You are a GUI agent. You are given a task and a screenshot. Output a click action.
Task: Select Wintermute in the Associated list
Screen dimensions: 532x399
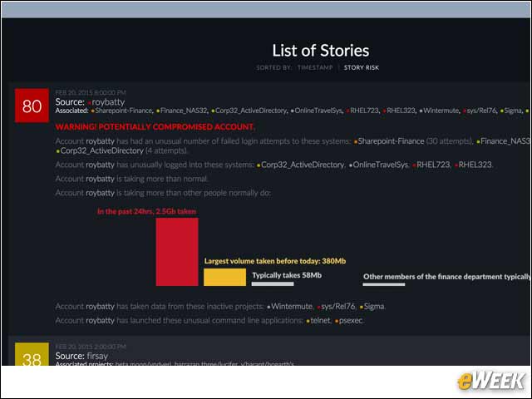coord(441,111)
